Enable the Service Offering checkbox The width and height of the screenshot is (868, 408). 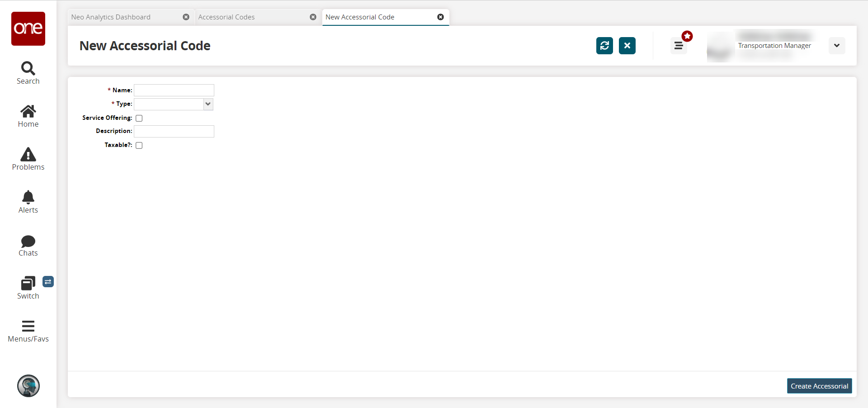click(139, 118)
